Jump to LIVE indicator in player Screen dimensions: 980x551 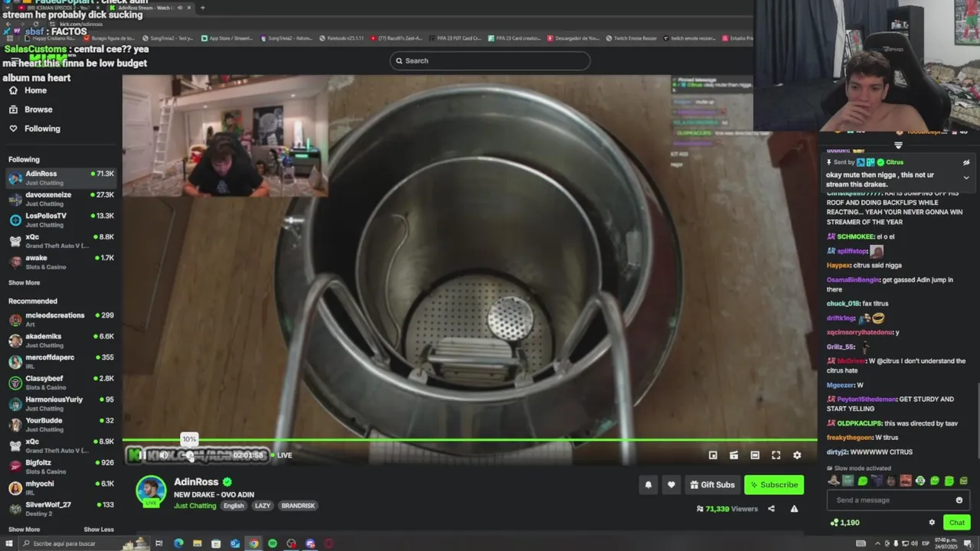(x=281, y=455)
